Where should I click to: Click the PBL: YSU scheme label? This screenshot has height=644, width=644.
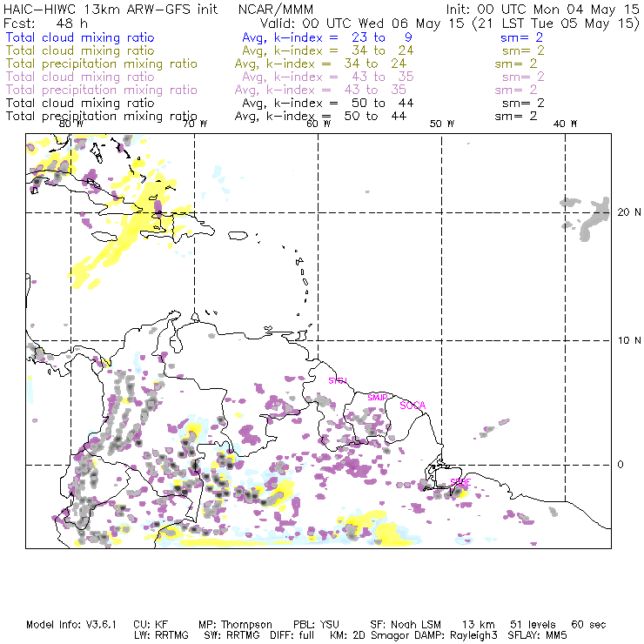(316, 625)
